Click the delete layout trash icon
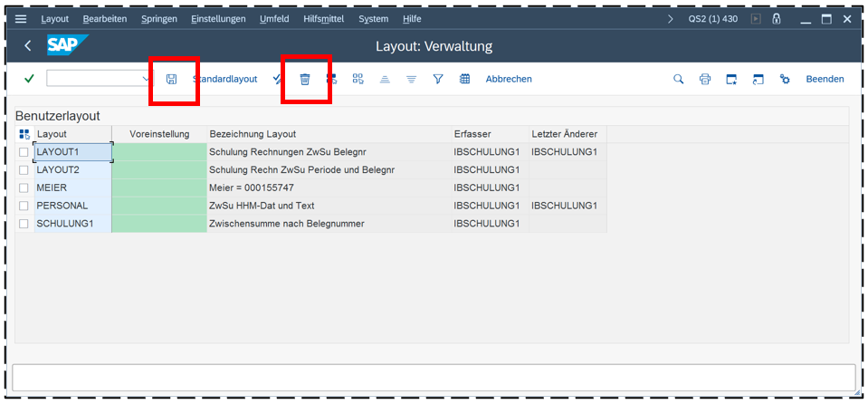 [305, 80]
